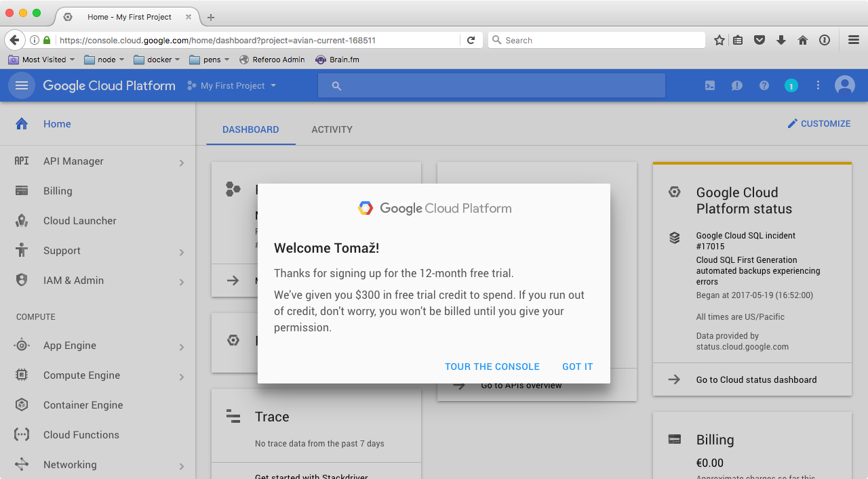Click the user account avatar
This screenshot has height=479, width=868.
pos(845,85)
